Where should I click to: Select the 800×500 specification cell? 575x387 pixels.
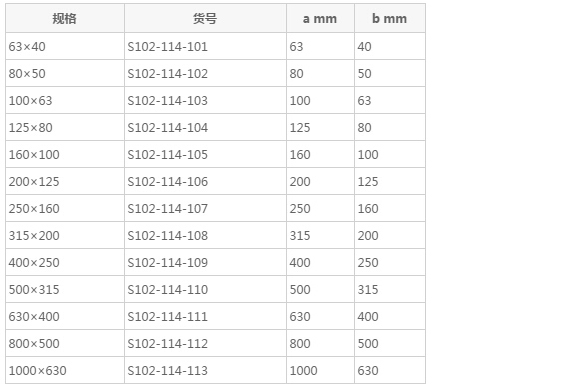click(x=65, y=343)
